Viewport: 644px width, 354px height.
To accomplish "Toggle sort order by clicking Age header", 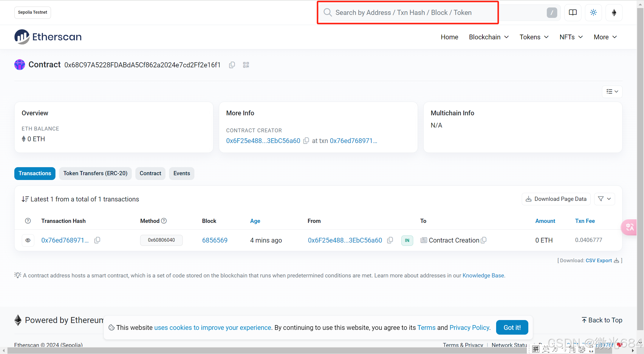I will point(255,221).
